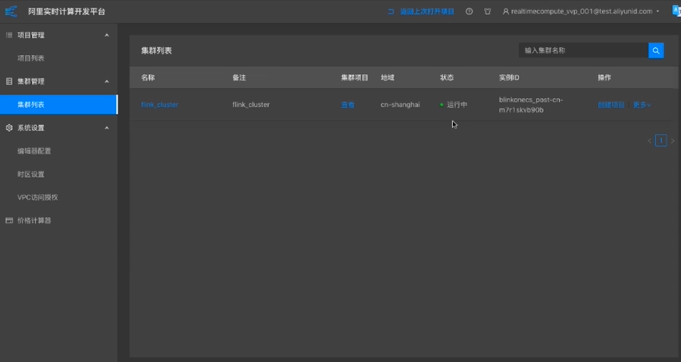The width and height of the screenshot is (682, 362).
Task: Focus the 输入集群名称 search field
Action: (x=583, y=50)
